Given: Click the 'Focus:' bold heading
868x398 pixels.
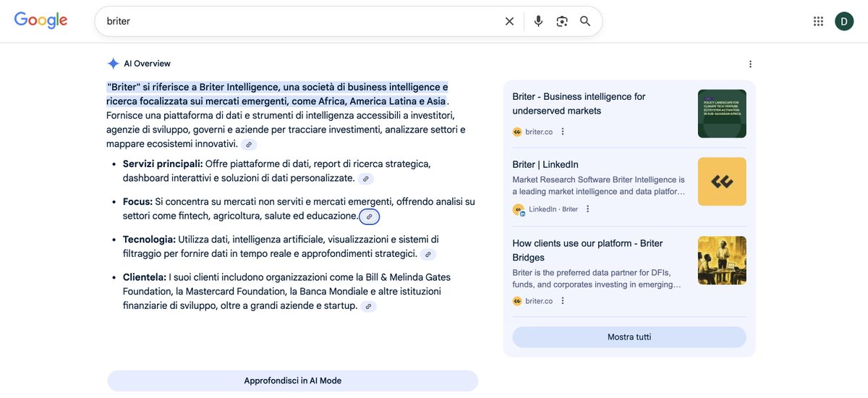Looking at the screenshot, I should pyautogui.click(x=137, y=201).
